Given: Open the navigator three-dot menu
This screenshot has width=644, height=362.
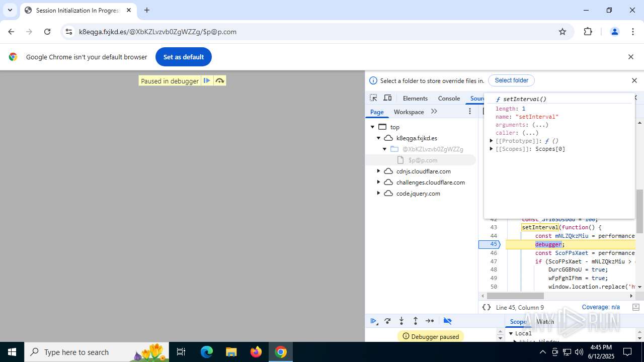Looking at the screenshot, I should pyautogui.click(x=470, y=112).
